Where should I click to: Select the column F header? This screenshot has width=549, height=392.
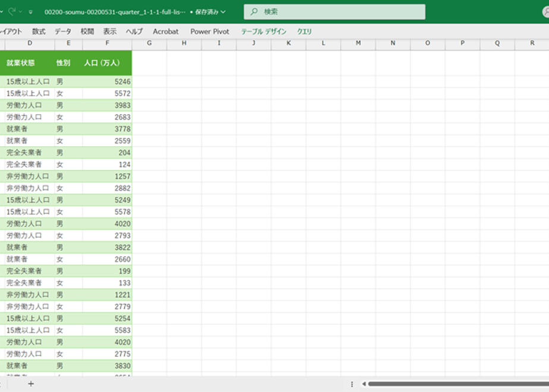click(x=107, y=43)
